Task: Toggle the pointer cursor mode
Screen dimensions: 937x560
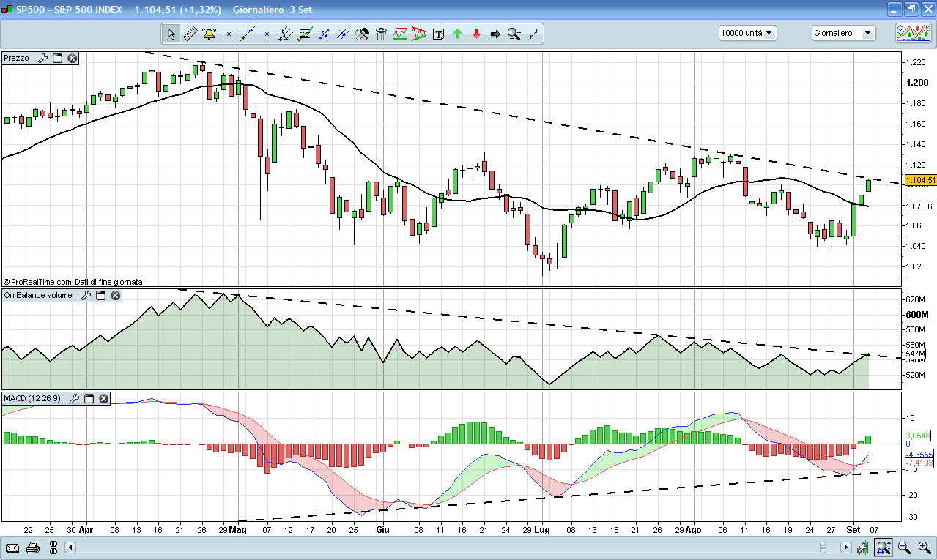Action: click(171, 34)
